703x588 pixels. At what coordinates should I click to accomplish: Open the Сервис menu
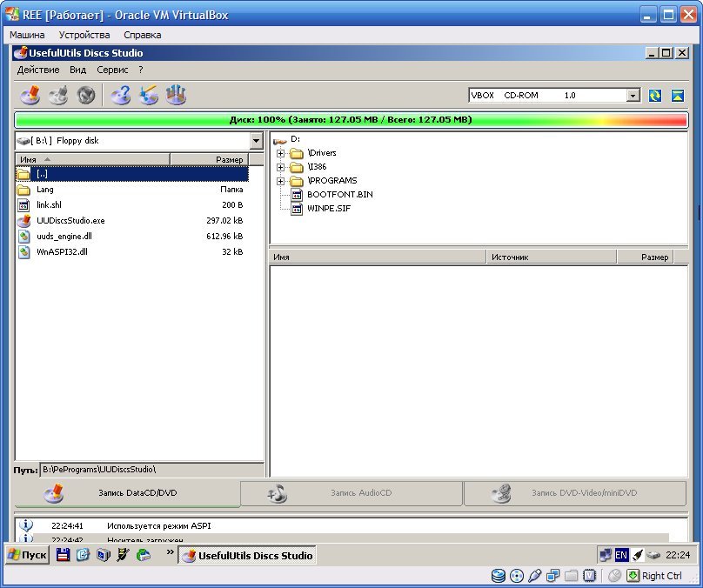tap(112, 70)
